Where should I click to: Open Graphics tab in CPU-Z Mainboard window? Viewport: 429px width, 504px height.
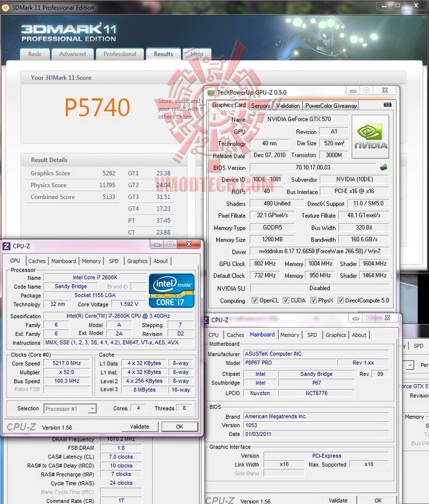[x=335, y=335]
